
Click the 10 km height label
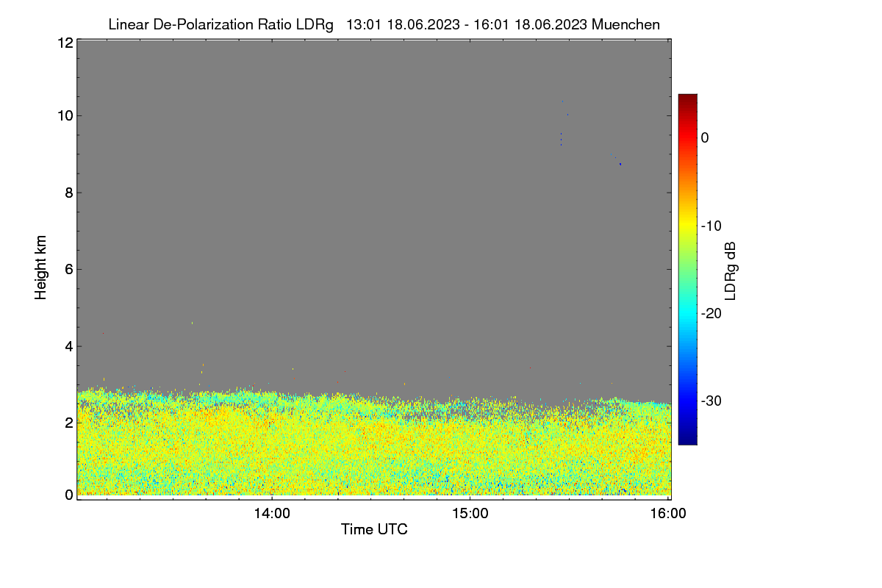click(65, 115)
